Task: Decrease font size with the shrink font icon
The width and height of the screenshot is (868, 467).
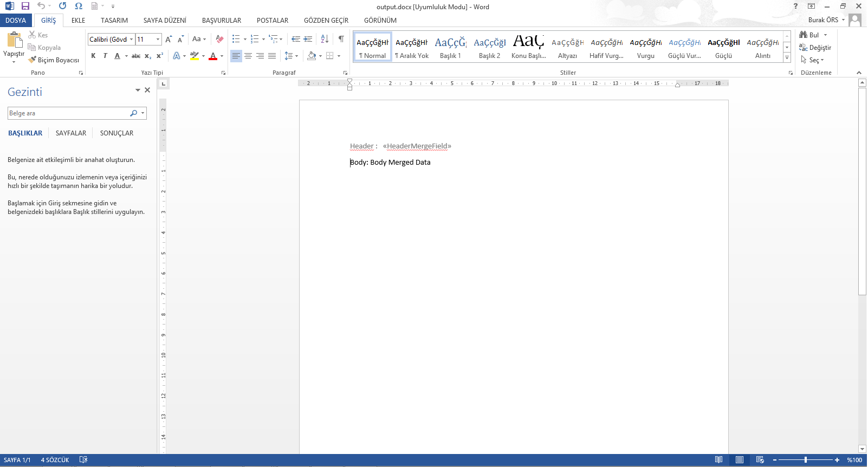Action: pos(181,39)
